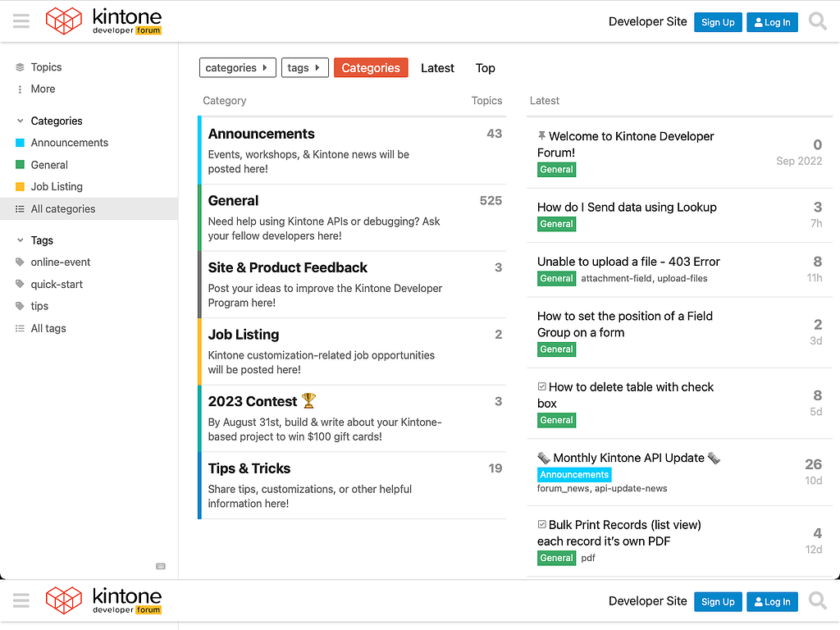Screen dimensions: 840x630
Task: Click the tag icon beside quick-start
Action: pos(21,285)
